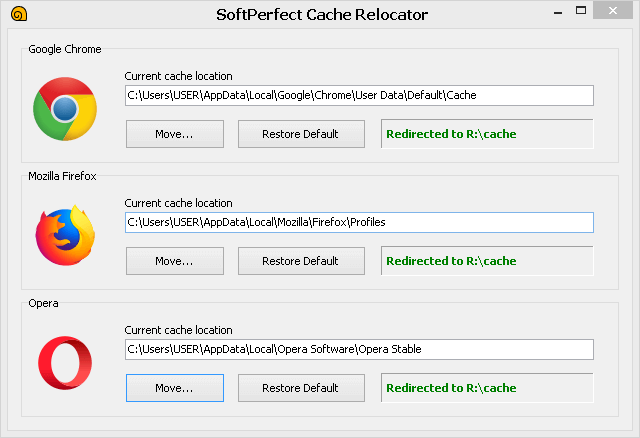Restore Default cache location for Opera
Screen dimensions: 640x438
[x=300, y=388]
